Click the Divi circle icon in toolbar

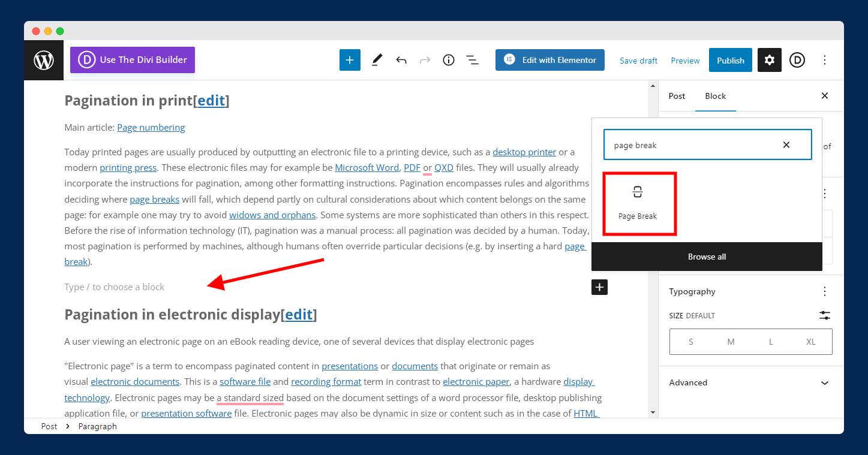click(797, 60)
